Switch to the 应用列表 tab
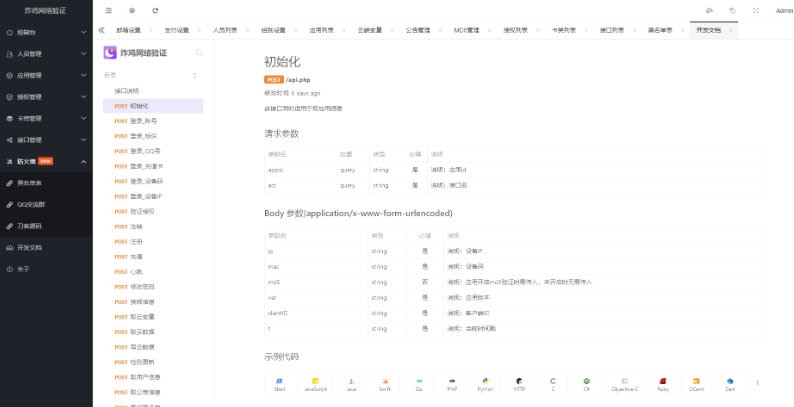794x407 pixels. 322,30
